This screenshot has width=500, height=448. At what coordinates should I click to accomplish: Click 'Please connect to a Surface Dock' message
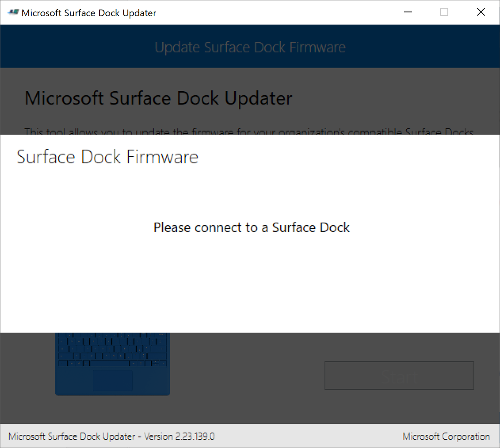252,228
